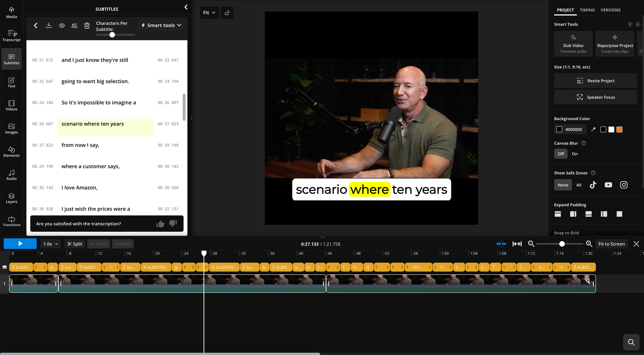
Task: Click the download subtitles icon
Action: [x=49, y=25]
